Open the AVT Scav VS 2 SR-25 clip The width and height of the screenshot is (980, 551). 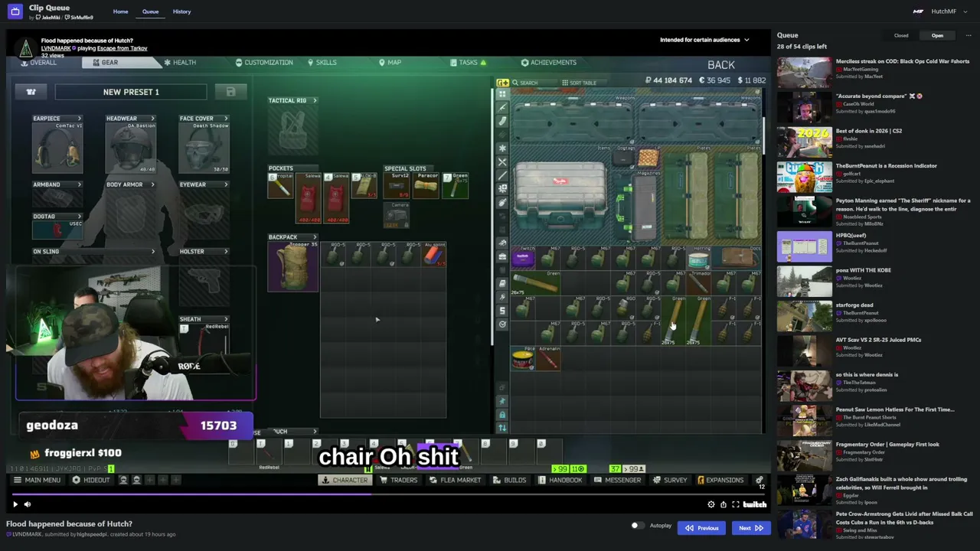click(878, 340)
